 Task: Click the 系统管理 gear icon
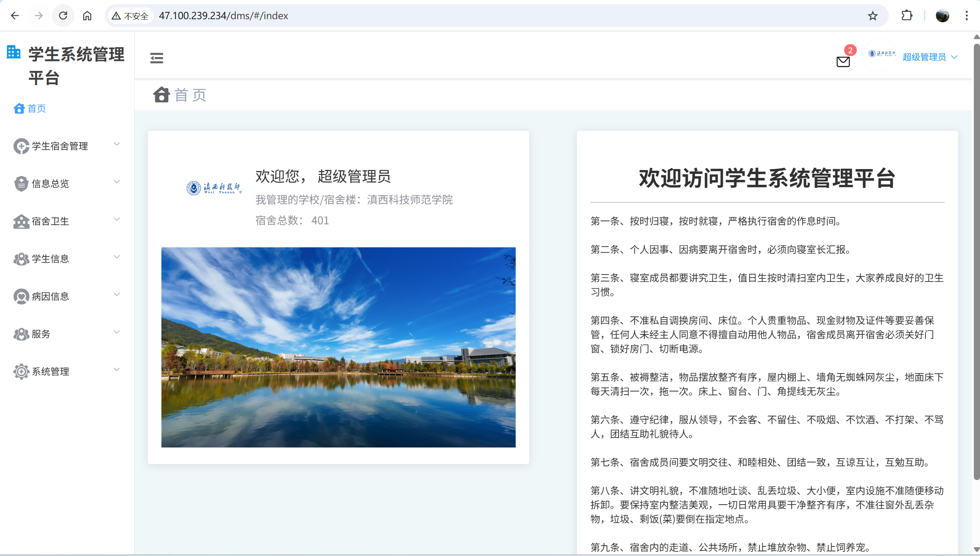point(21,372)
